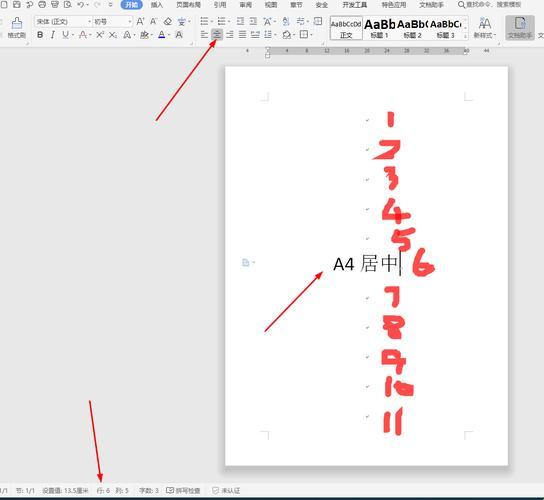Screen dimensions: 544x500
Task: Select the Format Painter brush tool
Action: coord(16,27)
